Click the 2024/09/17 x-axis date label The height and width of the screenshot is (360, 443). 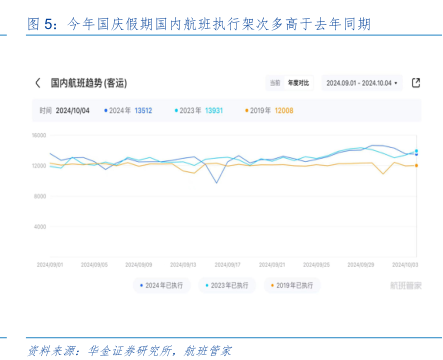[x=227, y=265]
